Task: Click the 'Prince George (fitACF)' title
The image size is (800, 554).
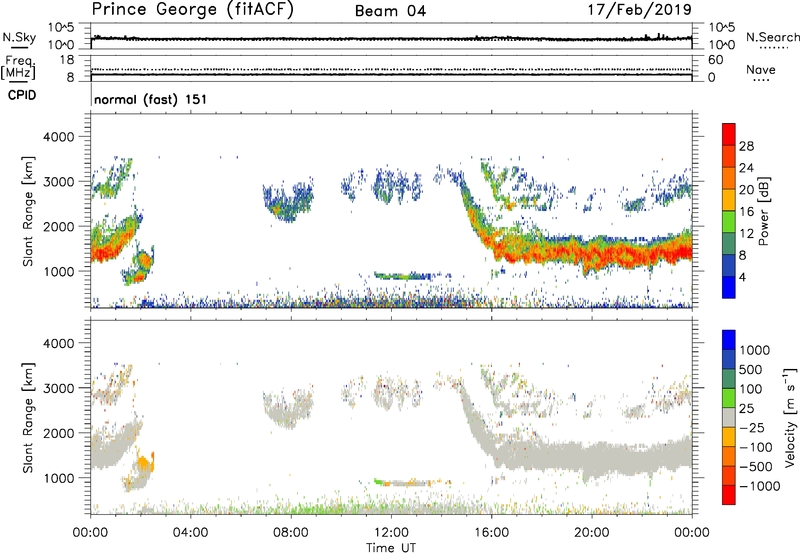Action: point(192,10)
